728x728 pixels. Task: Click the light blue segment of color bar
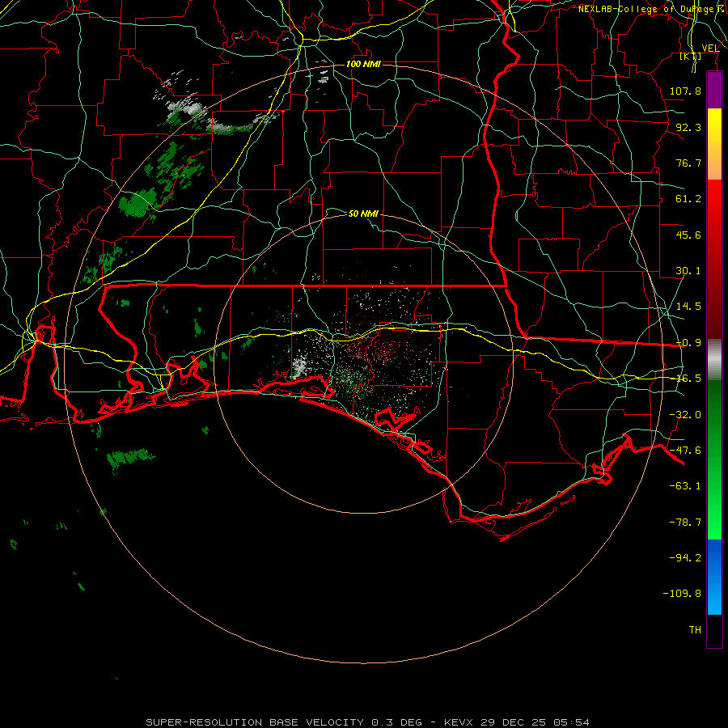714,577
